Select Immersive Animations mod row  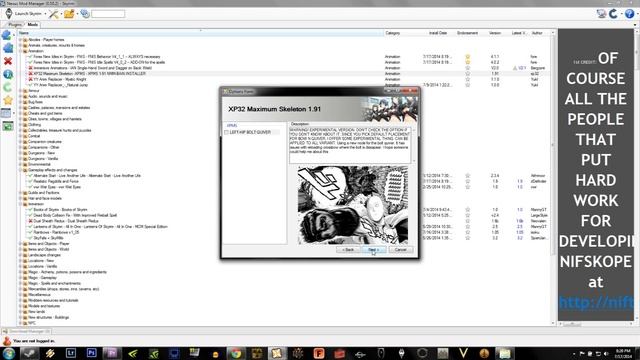pyautogui.click(x=92, y=68)
